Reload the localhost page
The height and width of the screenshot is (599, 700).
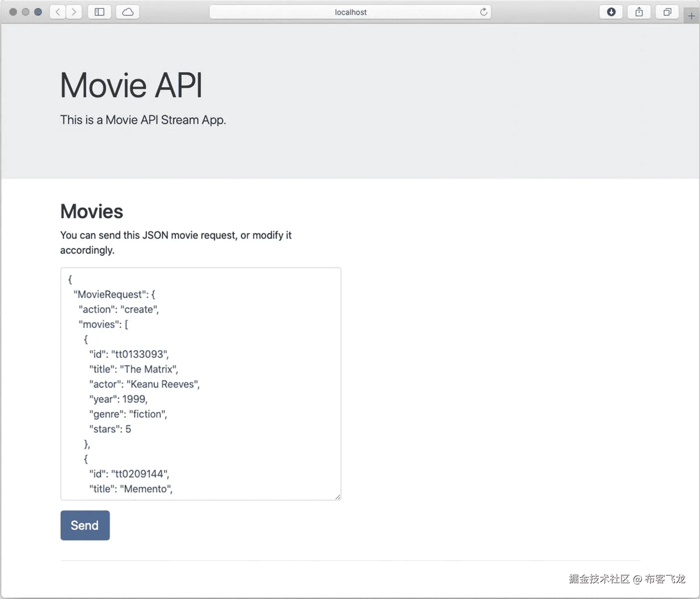pyautogui.click(x=483, y=12)
